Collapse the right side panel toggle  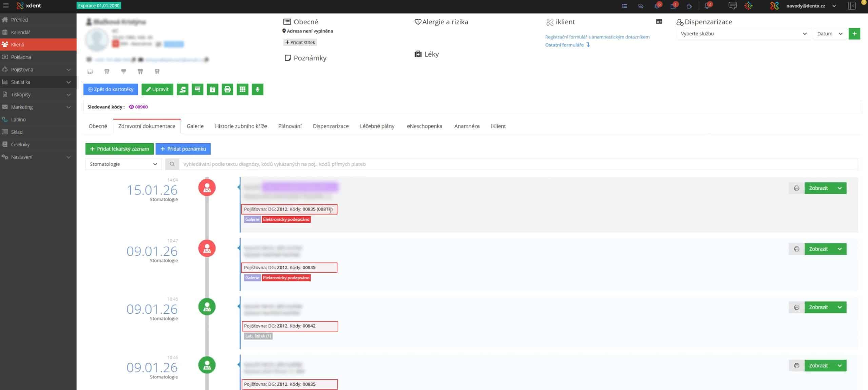tap(852, 6)
